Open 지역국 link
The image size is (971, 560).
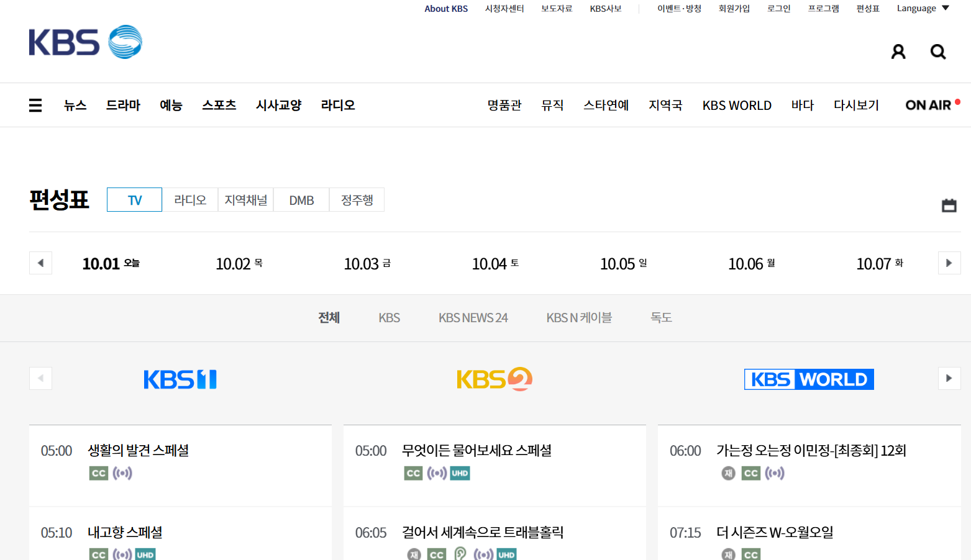(x=665, y=106)
